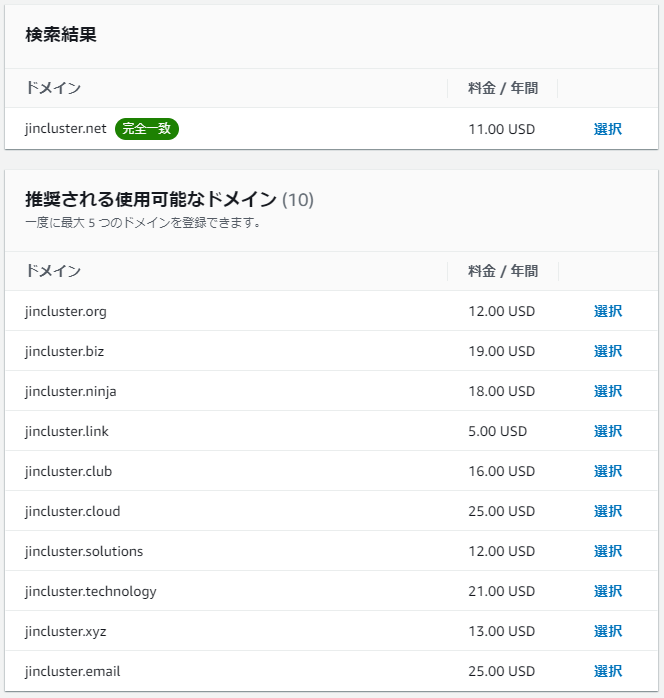Pick 選択 for jincluster.link
This screenshot has height=698, width=664.
pos(607,431)
